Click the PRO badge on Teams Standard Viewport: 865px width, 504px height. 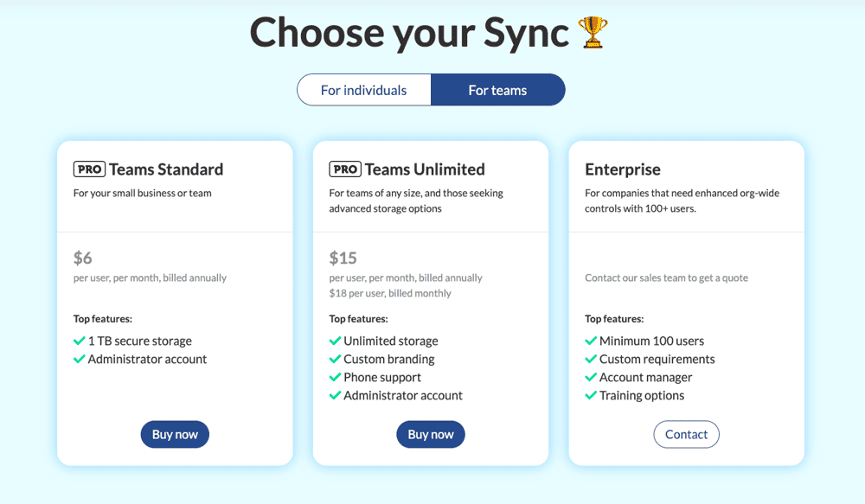[x=88, y=169]
